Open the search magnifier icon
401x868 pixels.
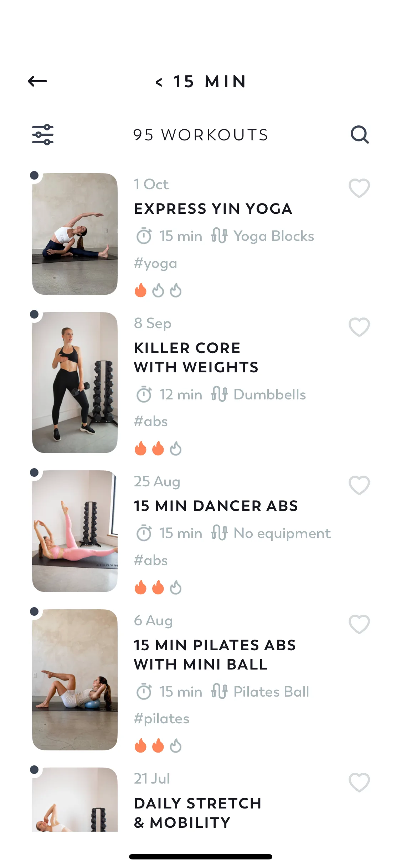tap(359, 135)
